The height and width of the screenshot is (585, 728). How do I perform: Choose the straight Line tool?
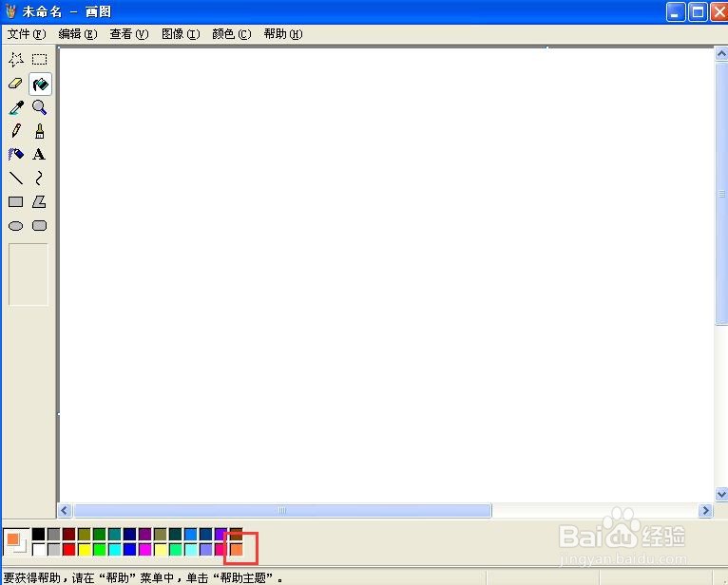pyautogui.click(x=16, y=179)
